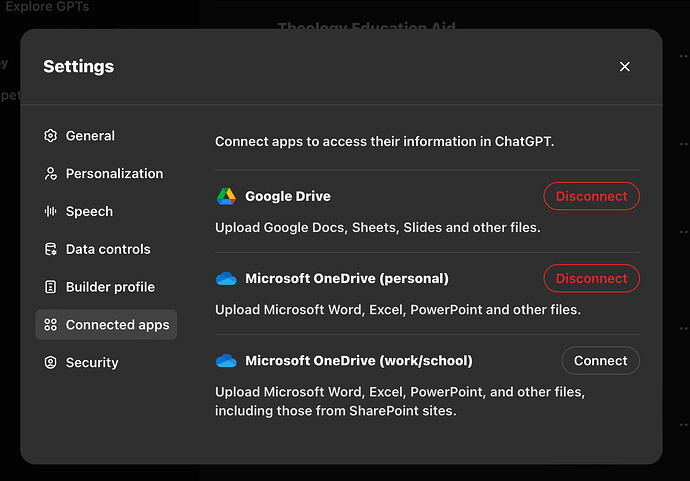690x481 pixels.
Task: Disconnect Google Drive
Action: (591, 196)
